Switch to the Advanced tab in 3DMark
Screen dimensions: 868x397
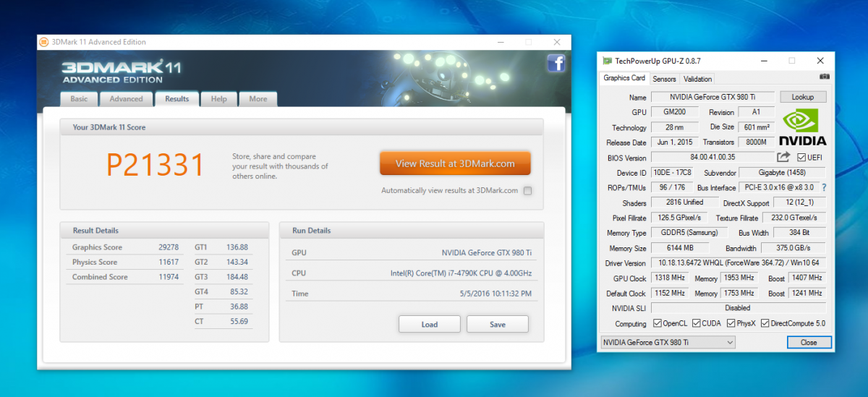(x=127, y=99)
